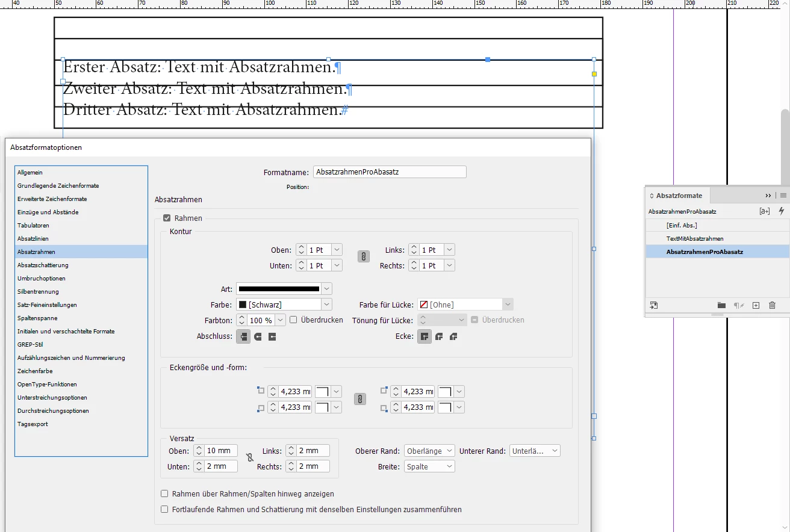This screenshot has width=790, height=532.
Task: Open the GREP-Stil category
Action: pos(81,345)
